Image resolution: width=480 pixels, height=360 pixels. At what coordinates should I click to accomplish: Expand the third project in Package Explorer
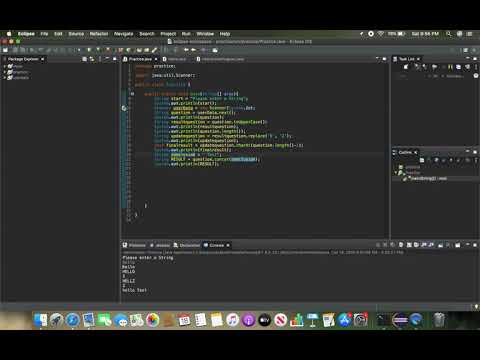point(5,78)
